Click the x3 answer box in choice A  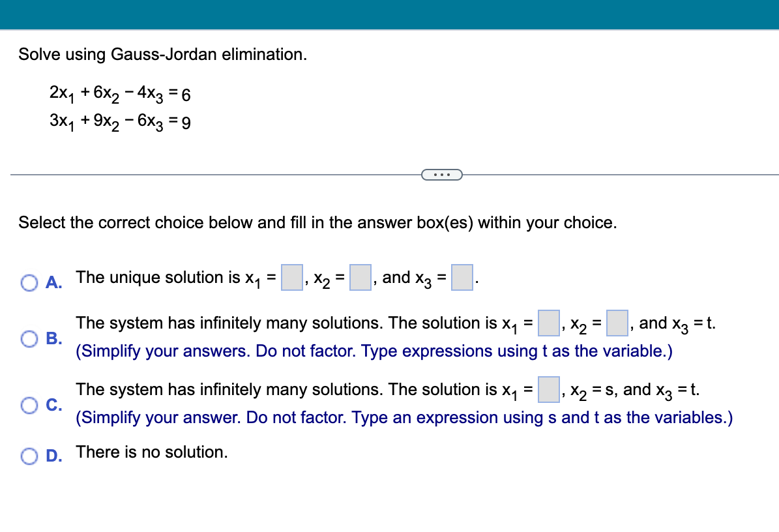click(462, 276)
